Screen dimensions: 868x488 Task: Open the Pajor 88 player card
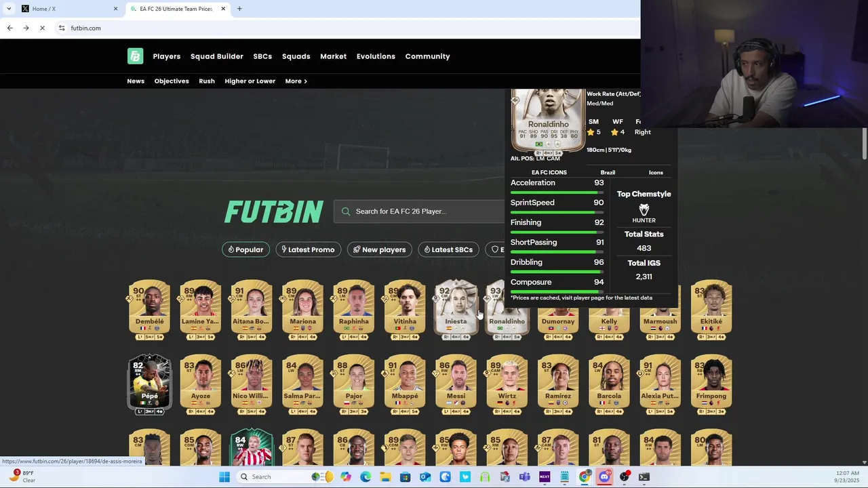(x=354, y=384)
